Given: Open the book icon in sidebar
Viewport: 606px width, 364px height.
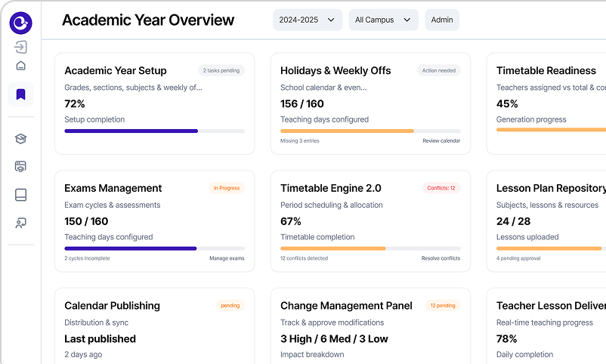Looking at the screenshot, I should coord(21,195).
